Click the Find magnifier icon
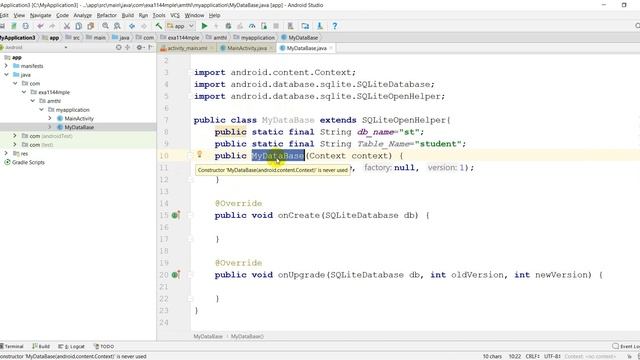This screenshot has height=360, width=640. 105,26
